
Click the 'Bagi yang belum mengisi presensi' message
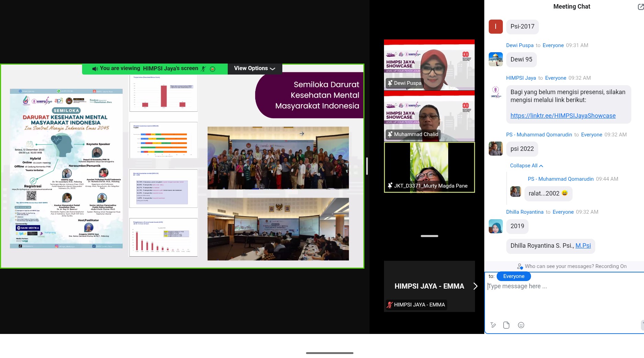(x=568, y=104)
